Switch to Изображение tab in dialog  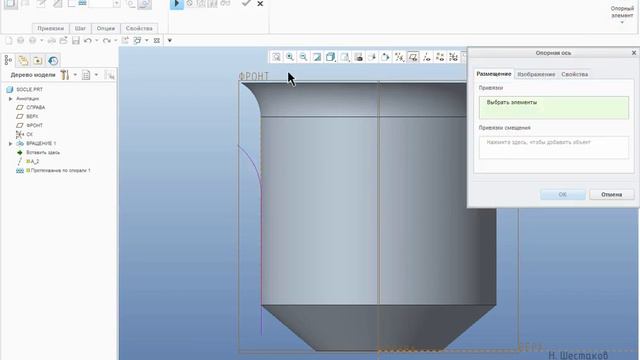click(x=536, y=74)
